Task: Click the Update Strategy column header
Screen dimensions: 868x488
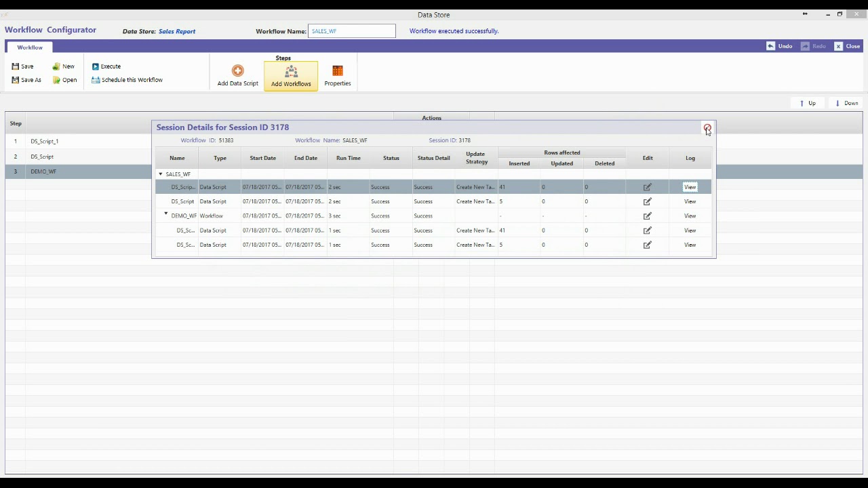Action: coord(477,158)
